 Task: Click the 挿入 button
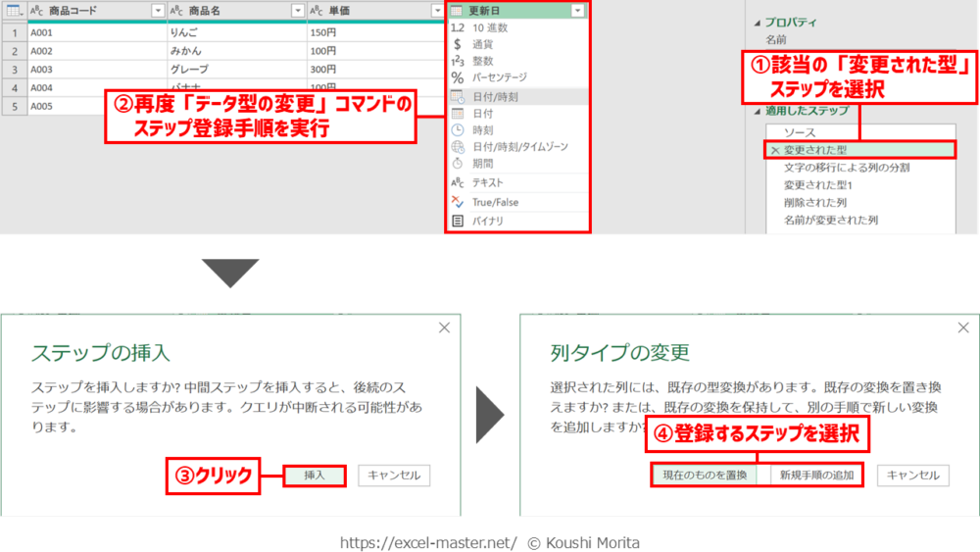point(315,476)
